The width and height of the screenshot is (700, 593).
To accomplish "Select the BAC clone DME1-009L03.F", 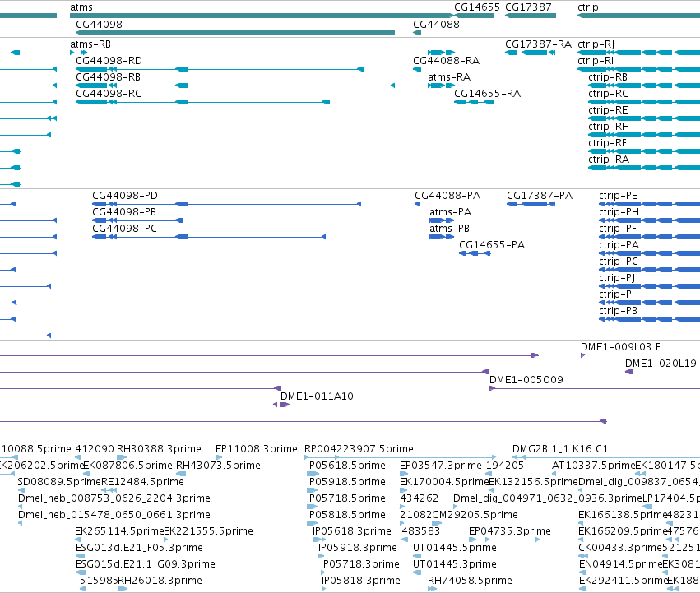I will coord(582,355).
